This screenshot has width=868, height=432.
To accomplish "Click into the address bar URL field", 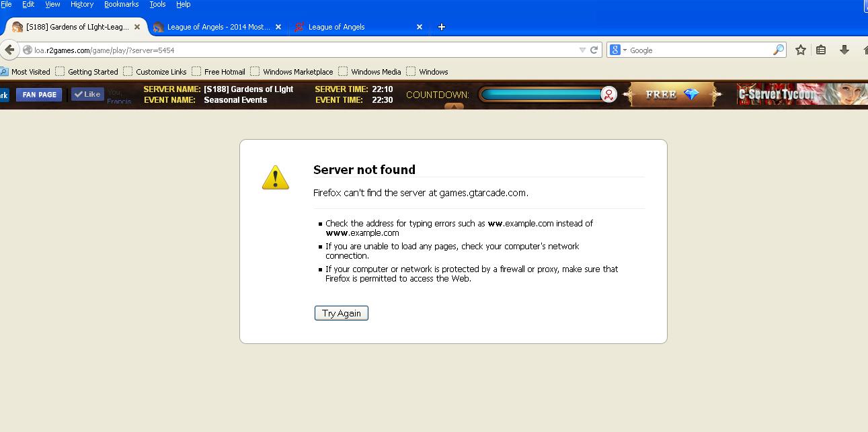I will (303, 50).
